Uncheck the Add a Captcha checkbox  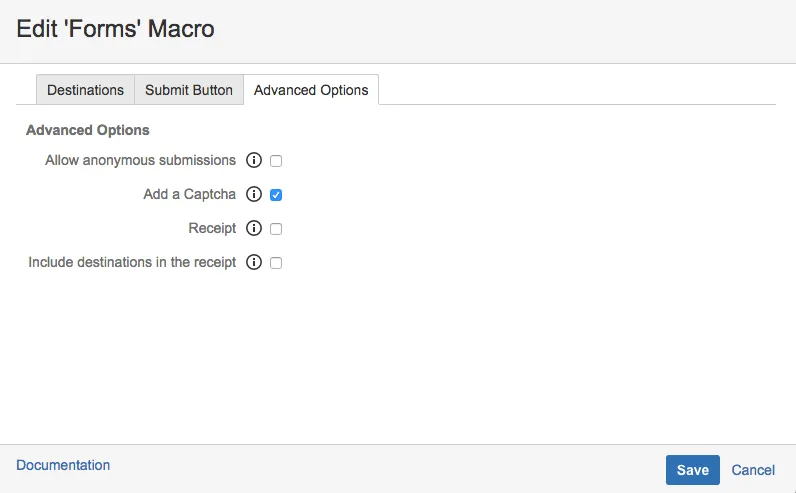(x=276, y=195)
